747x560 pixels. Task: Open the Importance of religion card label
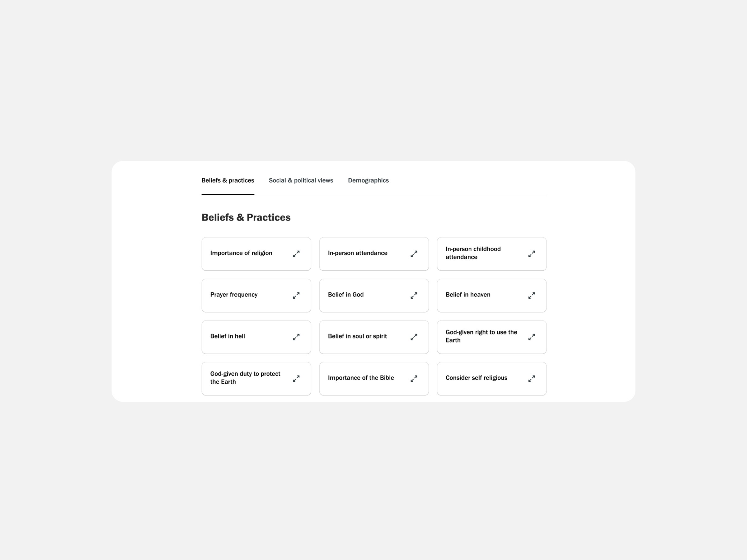[241, 253]
